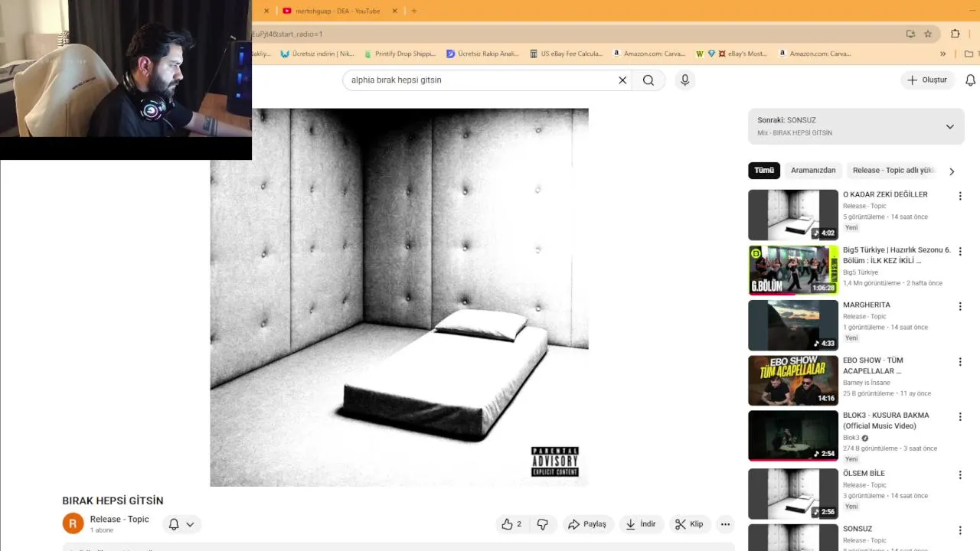This screenshot has height=551, width=980.
Task: Click the O KADAR ZEKİ DEĞİLLER title
Action: (885, 194)
